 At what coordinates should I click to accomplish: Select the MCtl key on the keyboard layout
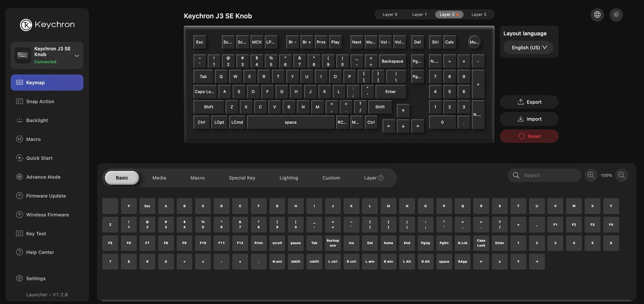pos(257,42)
